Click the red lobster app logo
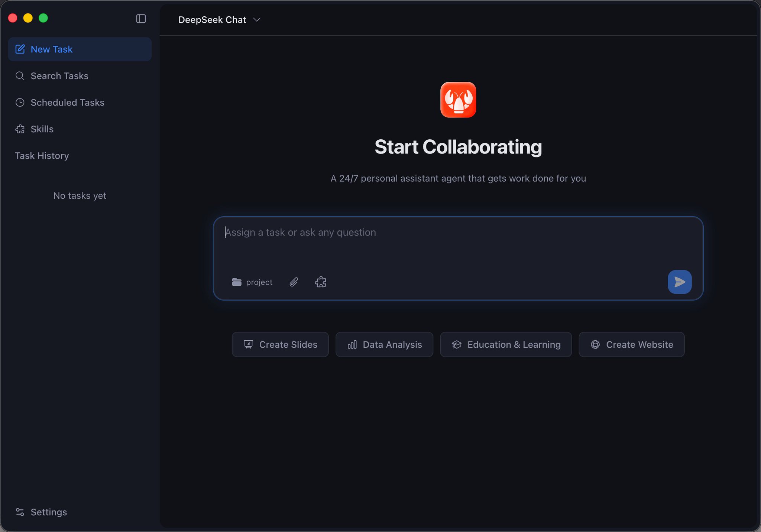The image size is (761, 532). pos(458,100)
